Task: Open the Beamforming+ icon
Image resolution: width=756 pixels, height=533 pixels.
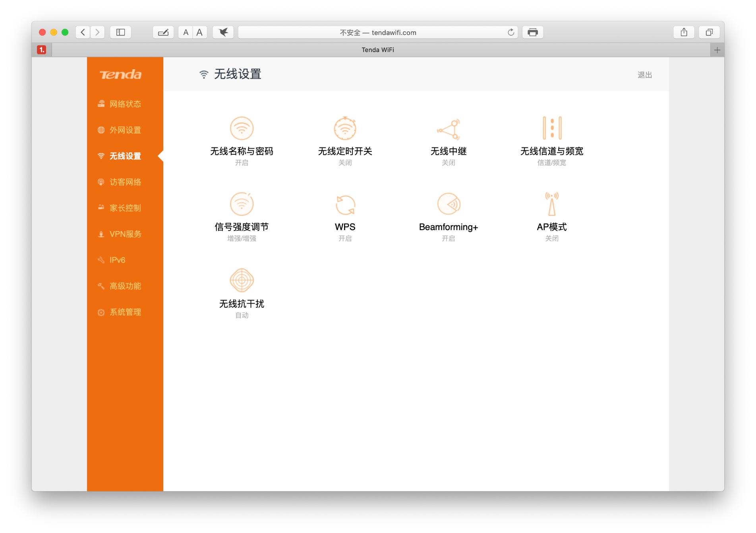Action: (x=449, y=204)
